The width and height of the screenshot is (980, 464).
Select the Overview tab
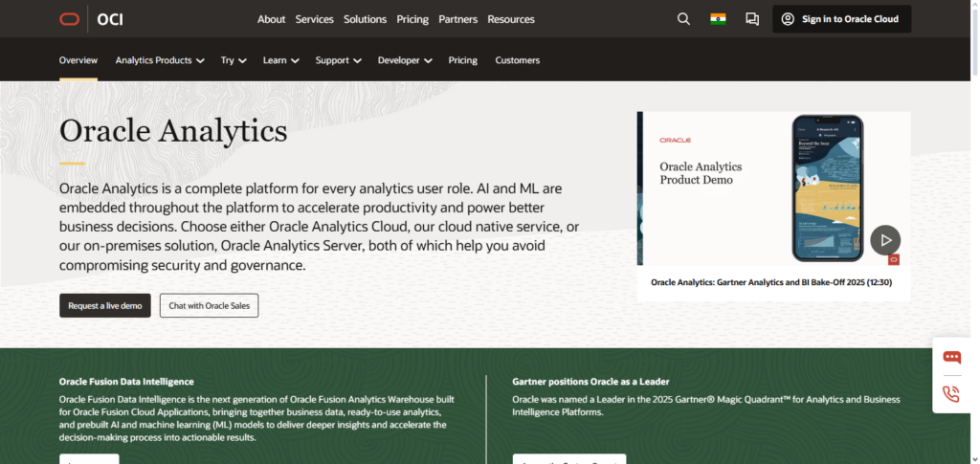(78, 60)
